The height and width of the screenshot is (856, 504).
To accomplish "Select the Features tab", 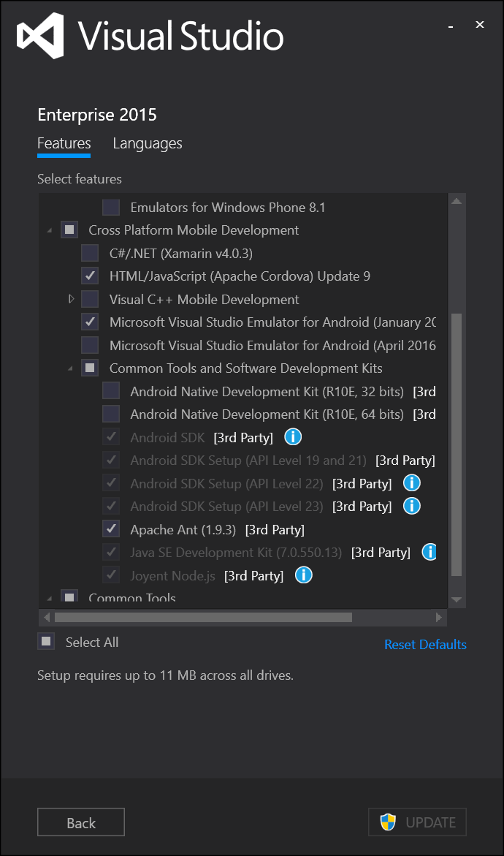I will pyautogui.click(x=64, y=143).
